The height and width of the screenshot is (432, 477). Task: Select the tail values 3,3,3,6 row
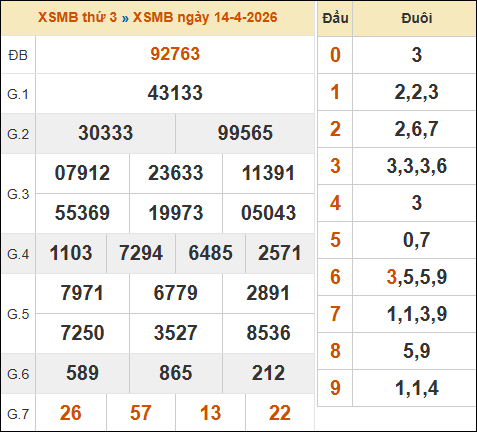(x=417, y=166)
